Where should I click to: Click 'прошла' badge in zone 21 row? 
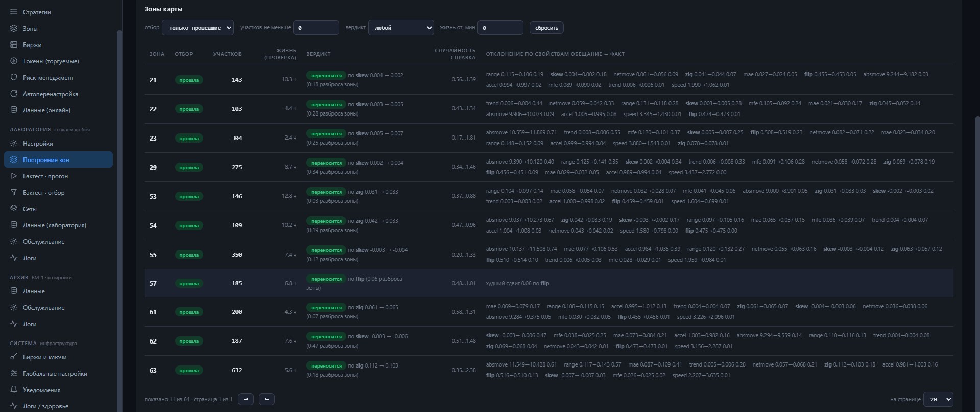[x=189, y=80]
